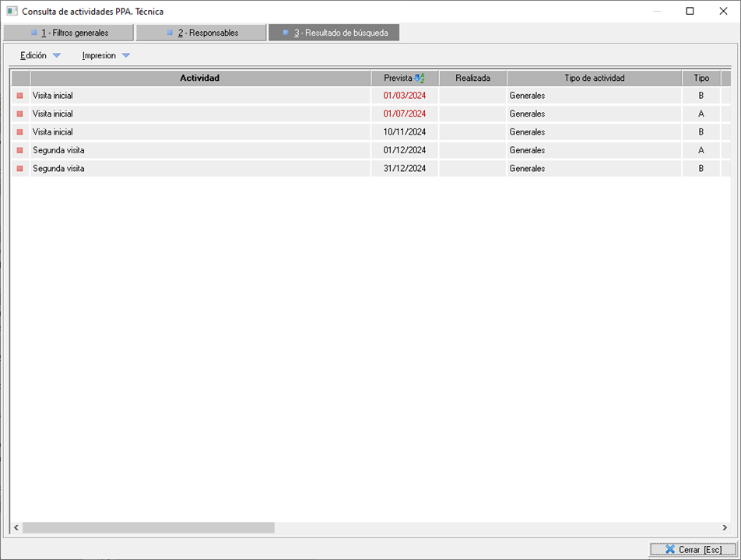The width and height of the screenshot is (741, 560).
Task: Open the Edición dropdown menu
Action: tap(40, 55)
